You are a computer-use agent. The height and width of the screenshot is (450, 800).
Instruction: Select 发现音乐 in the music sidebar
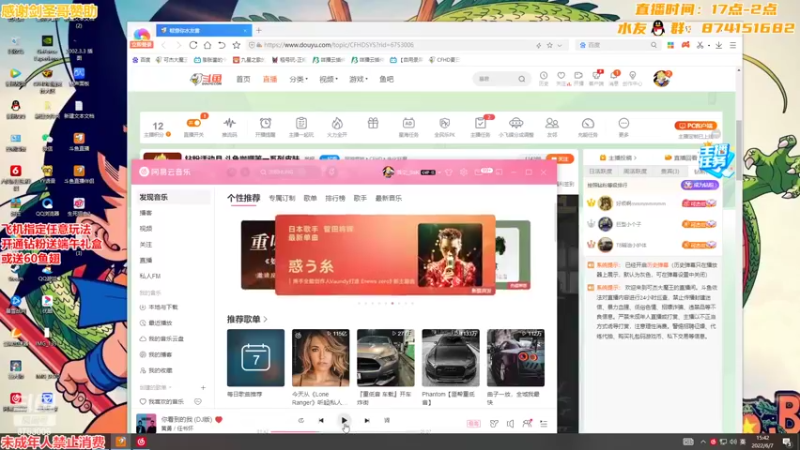[172, 197]
